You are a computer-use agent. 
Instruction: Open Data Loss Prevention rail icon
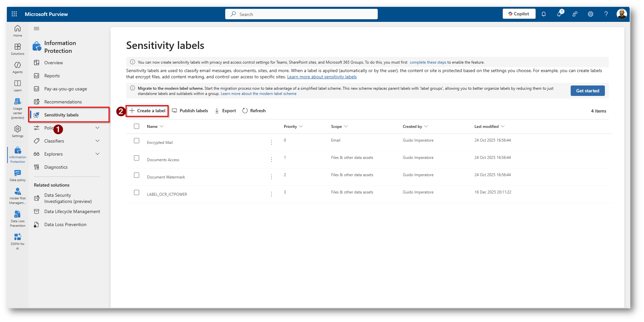[18, 219]
